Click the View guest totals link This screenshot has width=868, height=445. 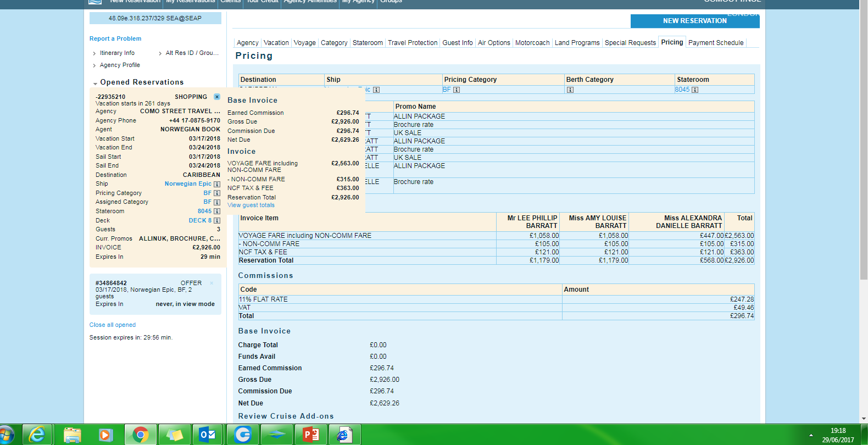click(x=251, y=205)
